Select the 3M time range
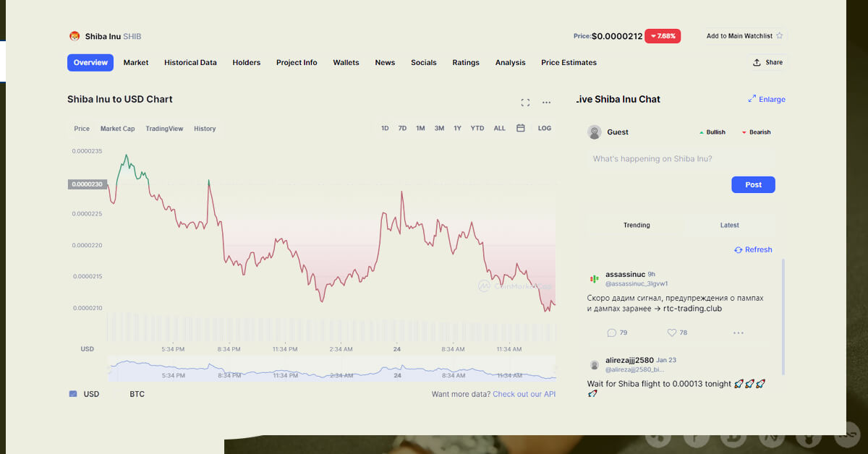This screenshot has width=868, height=454. click(439, 128)
